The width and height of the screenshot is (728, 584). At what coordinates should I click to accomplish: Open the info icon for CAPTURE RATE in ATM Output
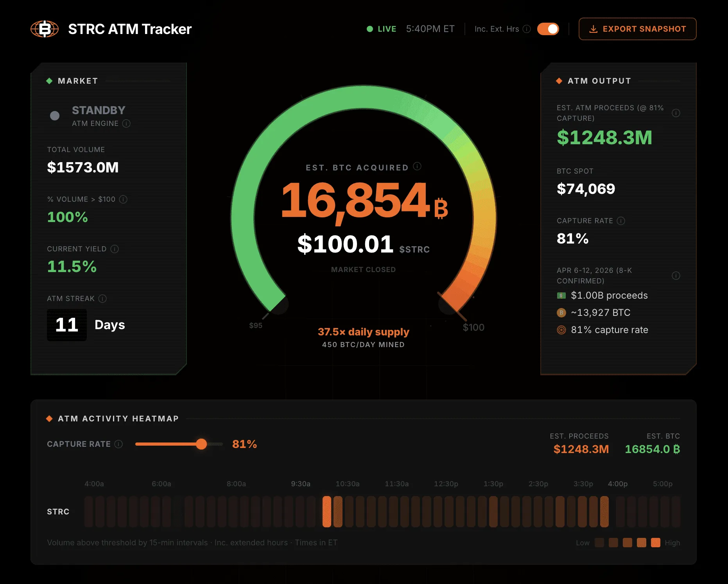620,221
